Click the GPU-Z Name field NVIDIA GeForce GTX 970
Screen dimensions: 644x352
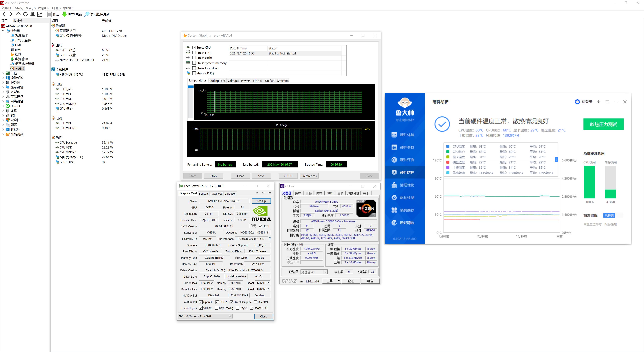pos(224,201)
